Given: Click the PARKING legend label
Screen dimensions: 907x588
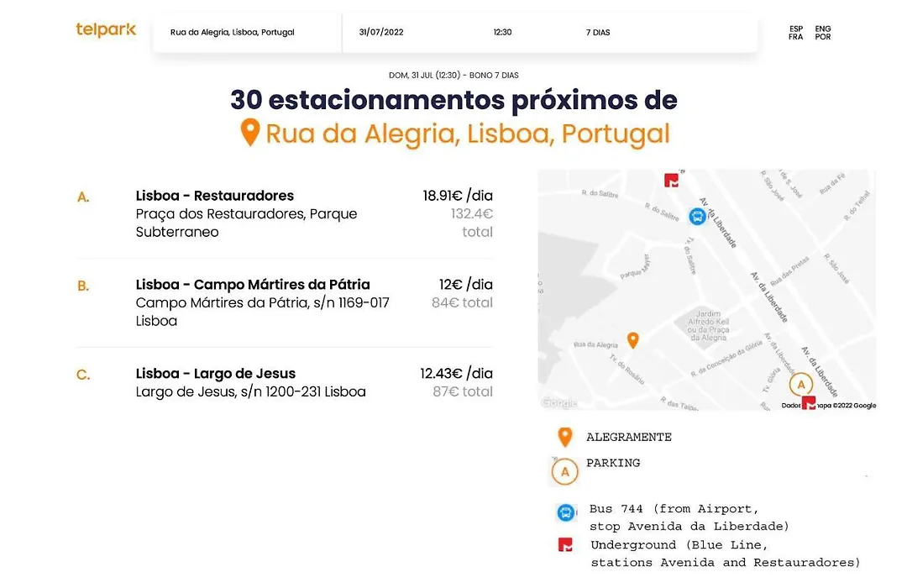Looking at the screenshot, I should 613,463.
